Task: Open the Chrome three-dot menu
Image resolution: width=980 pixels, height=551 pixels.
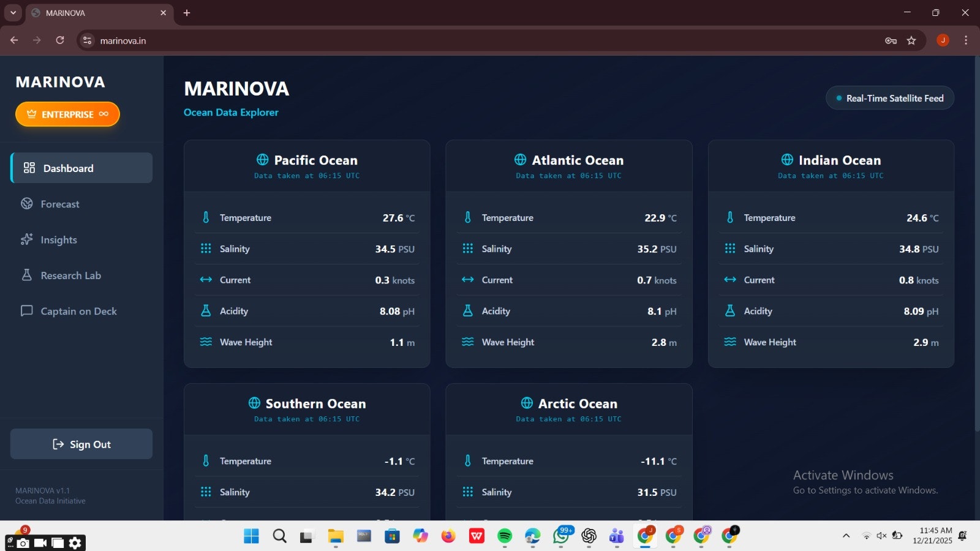Action: [966, 40]
